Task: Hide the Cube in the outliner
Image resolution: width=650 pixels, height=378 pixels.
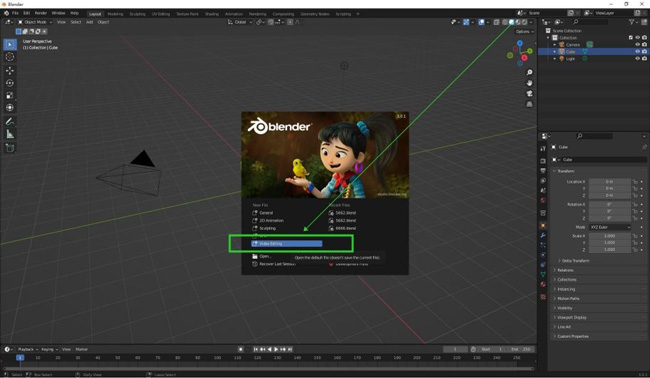Action: (638, 52)
